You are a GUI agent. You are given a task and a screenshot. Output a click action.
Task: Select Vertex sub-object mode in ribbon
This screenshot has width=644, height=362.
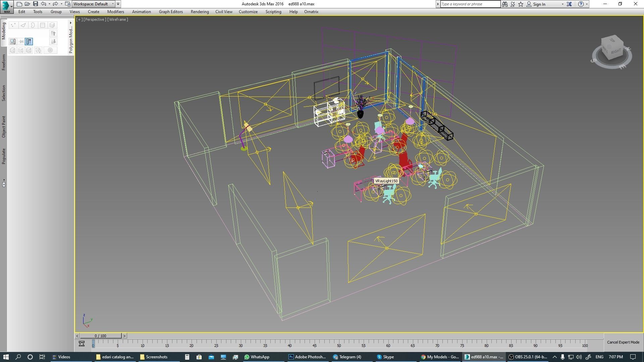point(13,25)
